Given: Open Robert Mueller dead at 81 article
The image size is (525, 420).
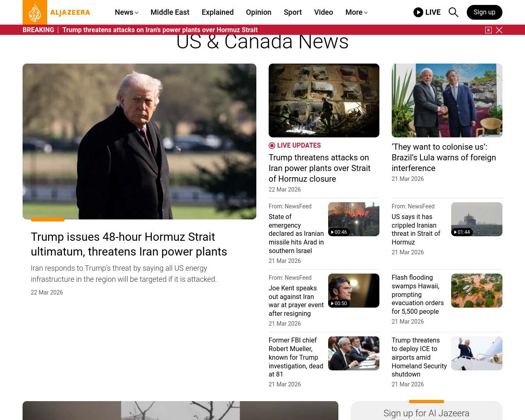Looking at the screenshot, I should [296, 357].
